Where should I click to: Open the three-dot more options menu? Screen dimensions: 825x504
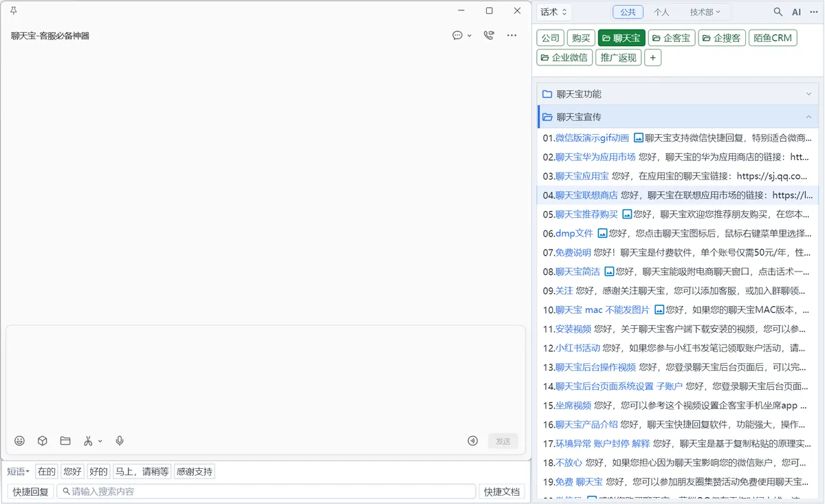coord(511,35)
